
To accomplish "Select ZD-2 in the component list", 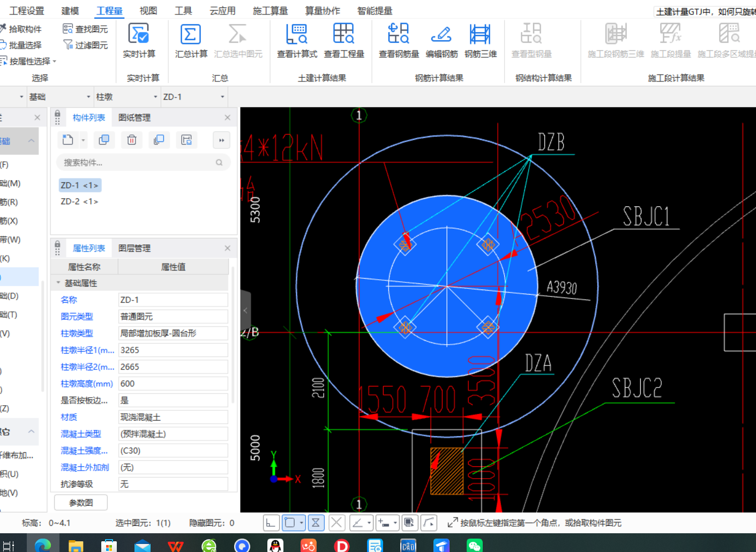I will tap(79, 202).
